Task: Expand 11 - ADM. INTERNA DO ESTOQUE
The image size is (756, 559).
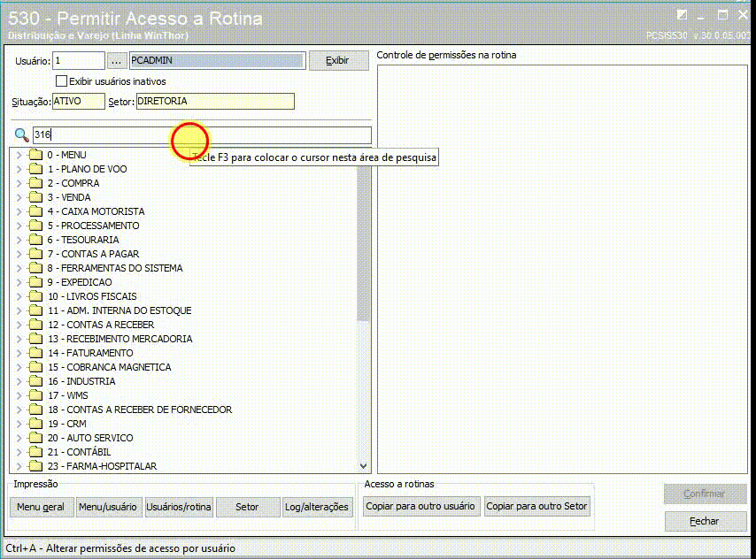Action: [19, 310]
